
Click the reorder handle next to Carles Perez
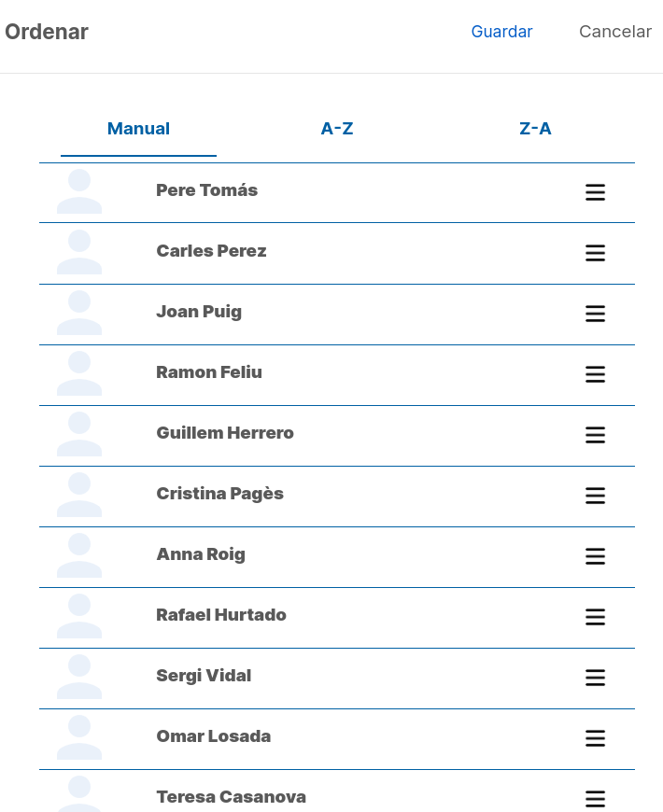(595, 253)
